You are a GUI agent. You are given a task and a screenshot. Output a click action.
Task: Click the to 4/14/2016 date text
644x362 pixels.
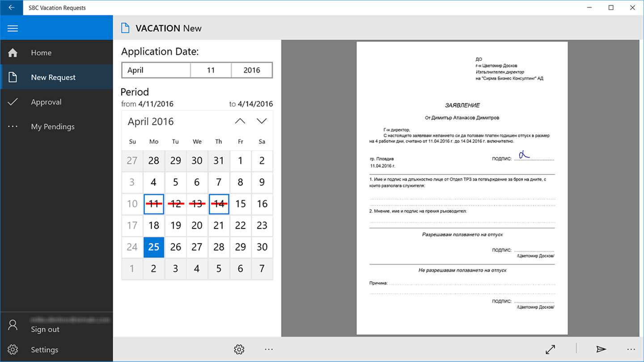(x=251, y=104)
